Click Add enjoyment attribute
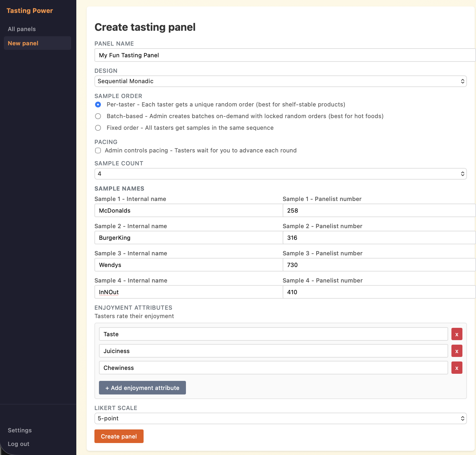This screenshot has width=476, height=455. click(x=142, y=388)
